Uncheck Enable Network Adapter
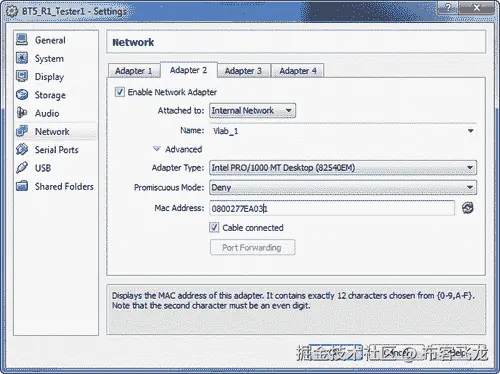The image size is (500, 374). [x=120, y=92]
